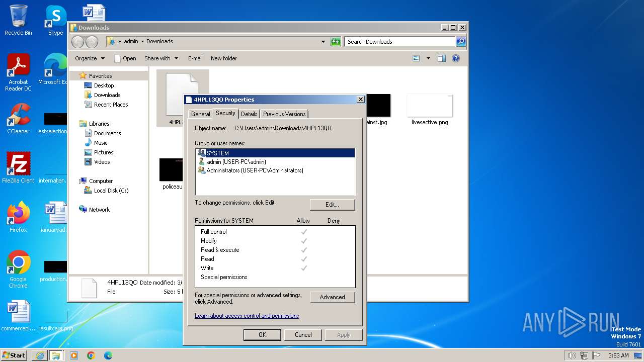The height and width of the screenshot is (362, 644).
Task: Select SYSTEM in group or user names
Action: (x=275, y=153)
